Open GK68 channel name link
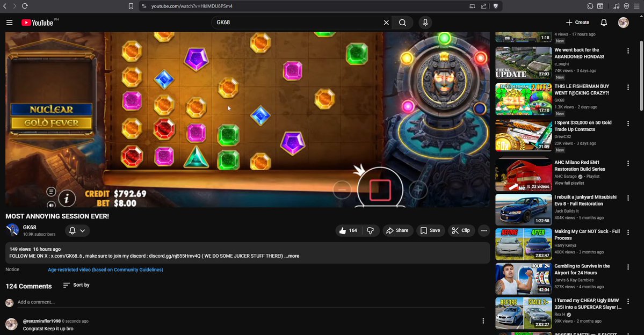This screenshot has width=644, height=335. pos(30,227)
